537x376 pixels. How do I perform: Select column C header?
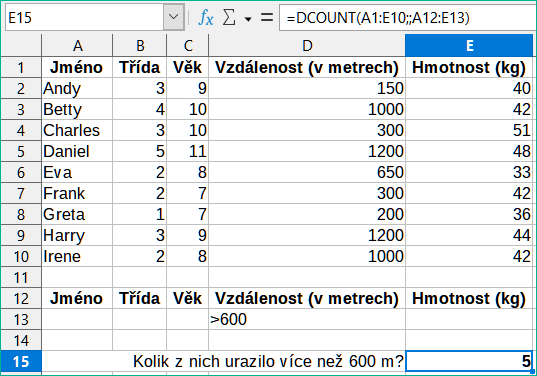click(x=188, y=46)
